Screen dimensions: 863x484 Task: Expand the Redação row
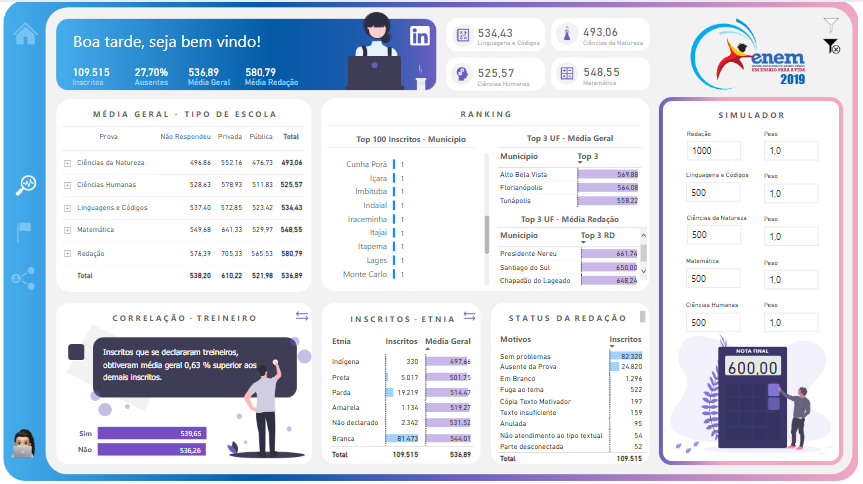tap(67, 254)
